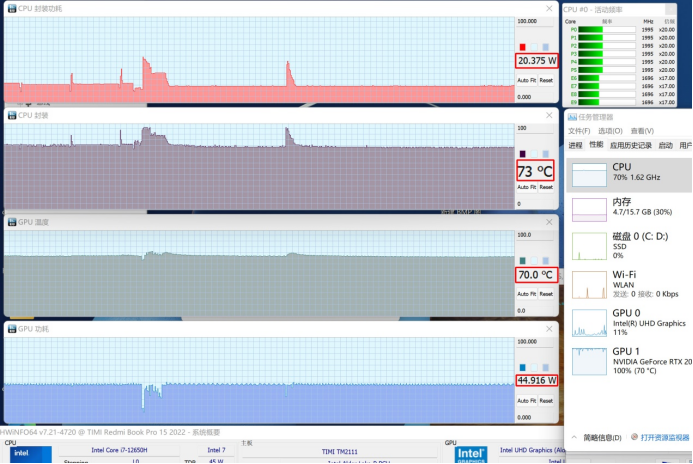Click the GPU 功耗 window title icon
The width and height of the screenshot is (693, 464).
tap(12, 329)
